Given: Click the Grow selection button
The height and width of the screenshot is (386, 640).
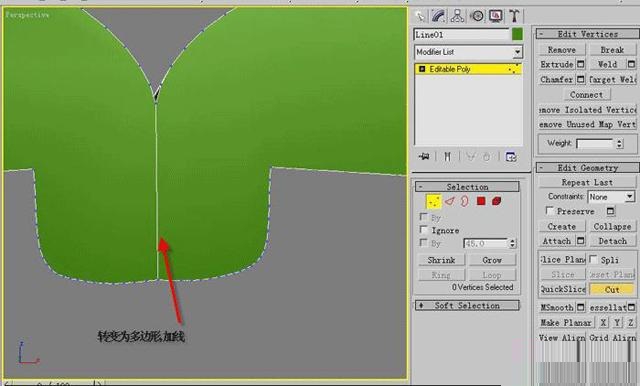Looking at the screenshot, I should point(492,260).
